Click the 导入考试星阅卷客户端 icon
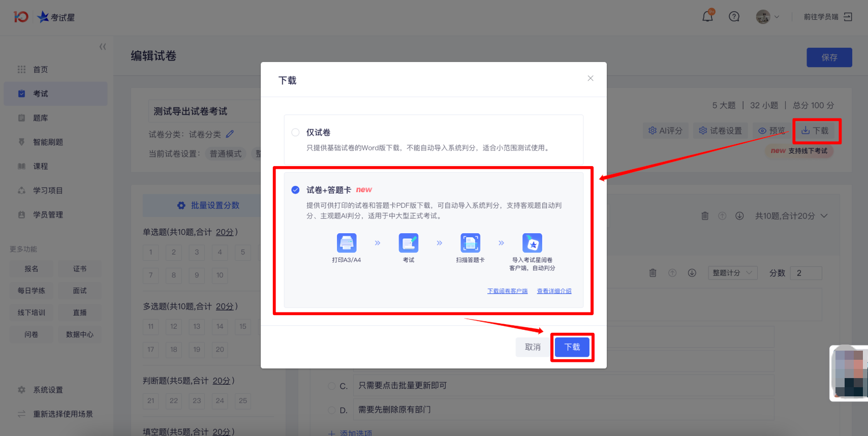This screenshot has height=436, width=868. (532, 243)
